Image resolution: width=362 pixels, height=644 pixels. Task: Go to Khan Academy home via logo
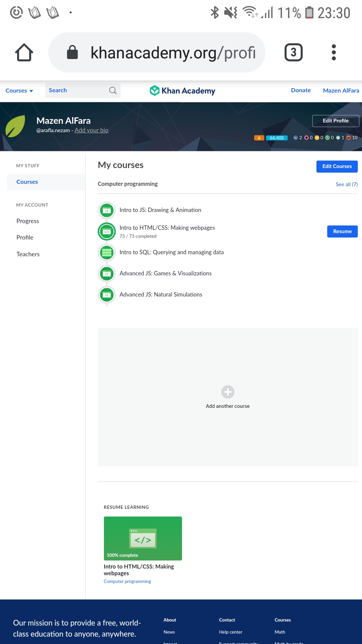[182, 91]
